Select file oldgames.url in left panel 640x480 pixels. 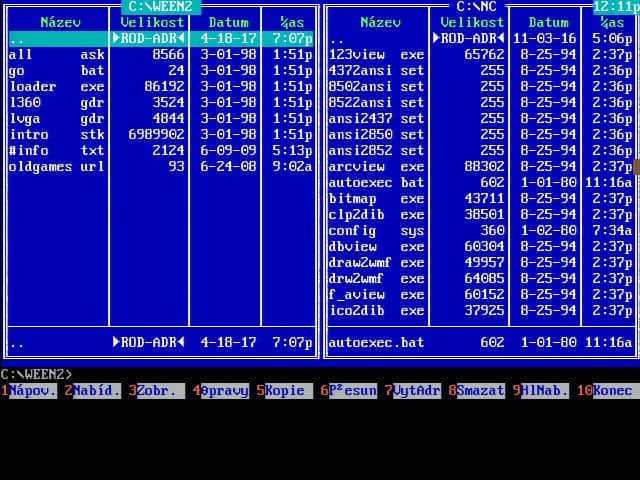click(x=161, y=167)
